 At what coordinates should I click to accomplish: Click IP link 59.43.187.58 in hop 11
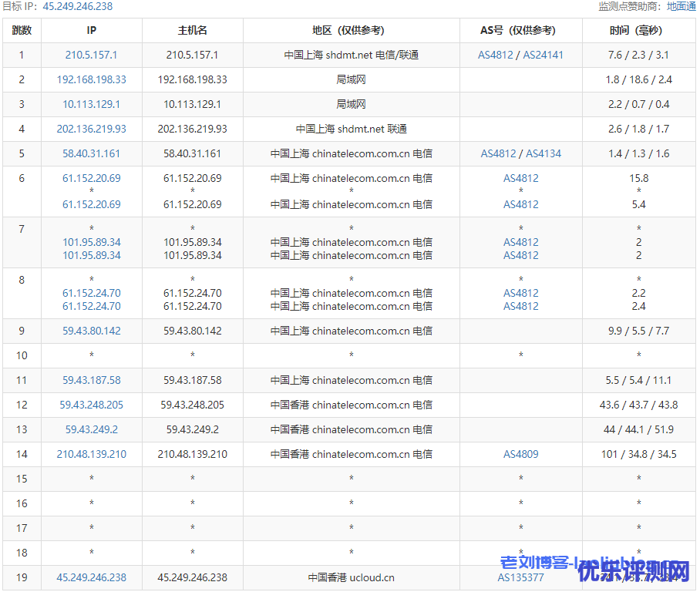click(x=92, y=381)
